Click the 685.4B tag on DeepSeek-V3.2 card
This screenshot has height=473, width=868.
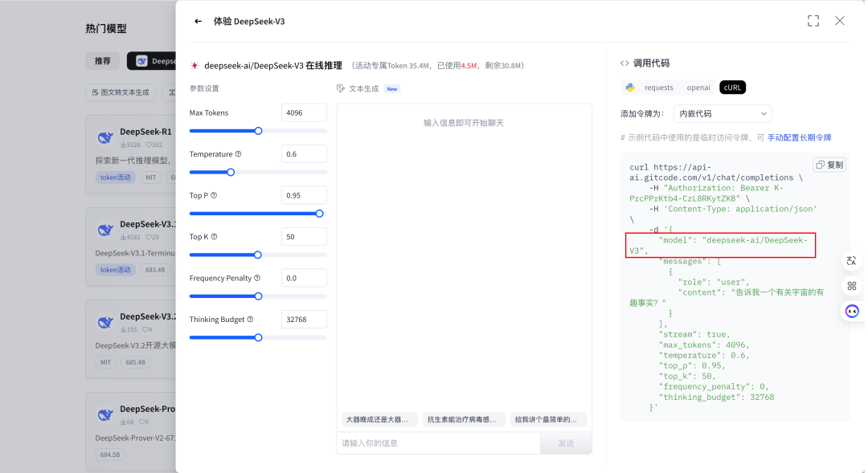pyautogui.click(x=135, y=362)
